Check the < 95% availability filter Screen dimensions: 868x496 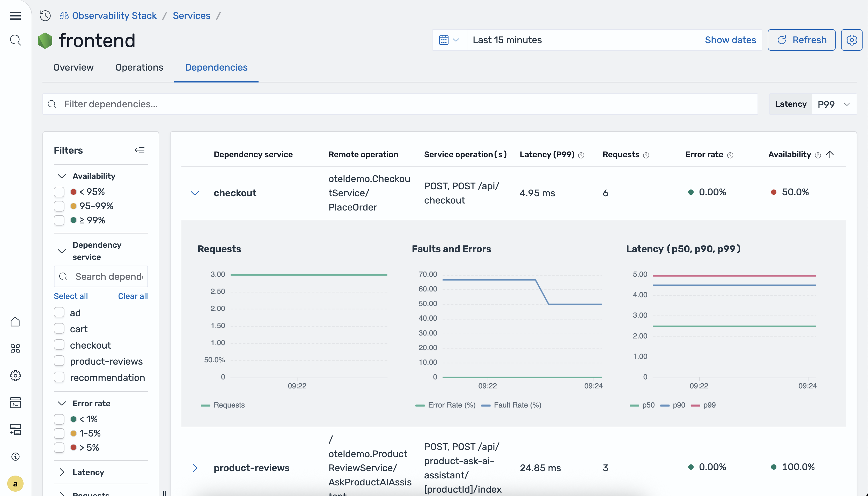(x=59, y=192)
